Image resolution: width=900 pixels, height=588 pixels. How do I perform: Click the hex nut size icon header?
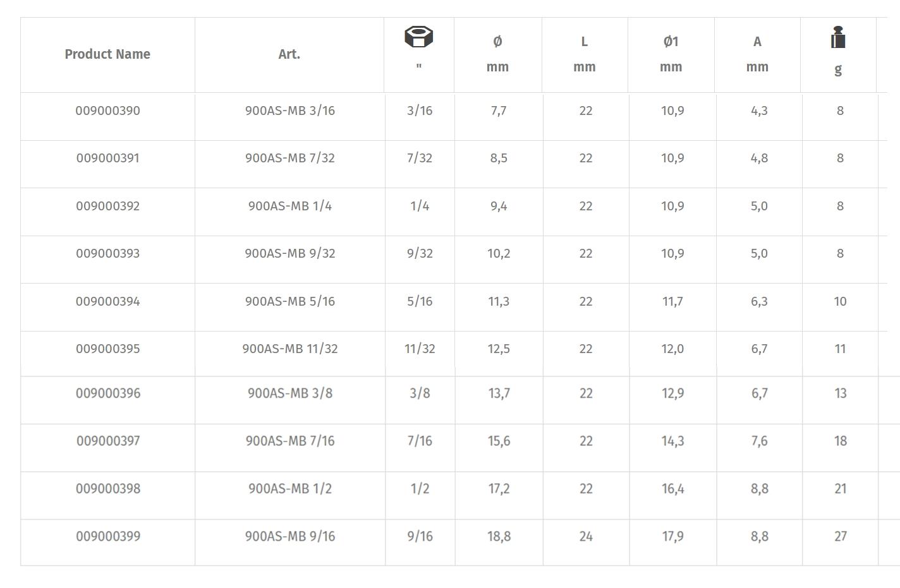click(418, 37)
